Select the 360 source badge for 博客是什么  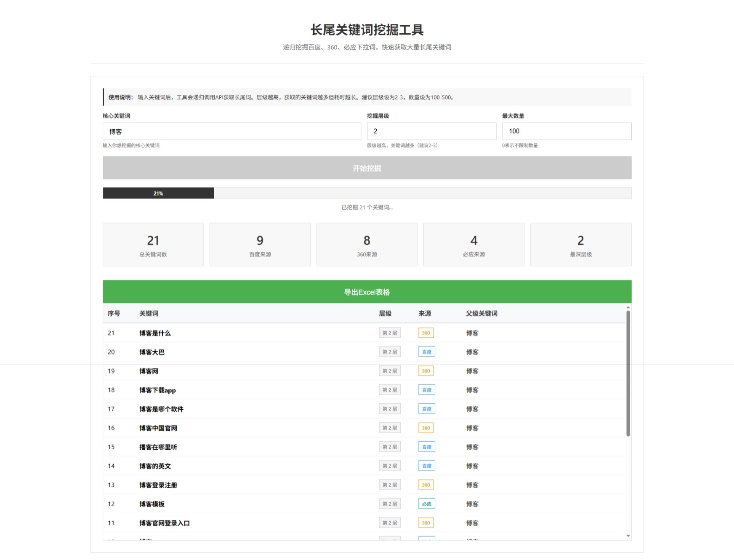click(x=426, y=333)
